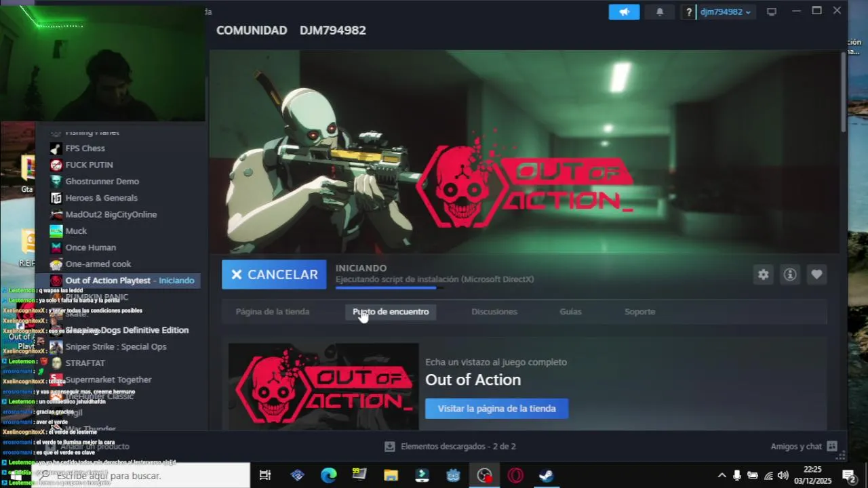This screenshot has width=868, height=488.
Task: Show game info icon
Action: click(790, 274)
